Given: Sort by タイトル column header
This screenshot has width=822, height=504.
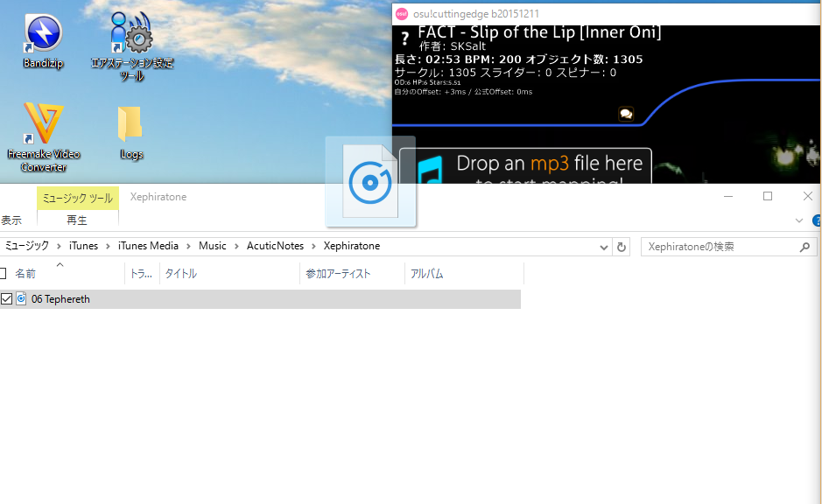Looking at the screenshot, I should pos(229,273).
